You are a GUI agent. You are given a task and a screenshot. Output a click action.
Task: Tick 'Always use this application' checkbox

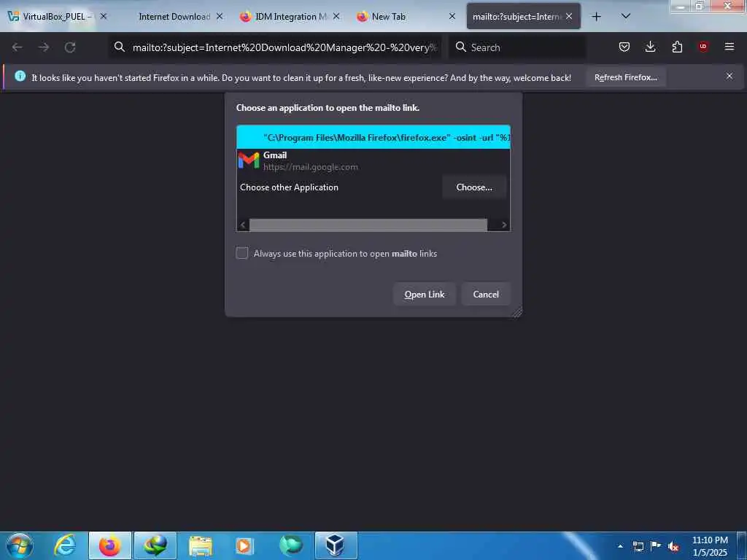point(242,253)
